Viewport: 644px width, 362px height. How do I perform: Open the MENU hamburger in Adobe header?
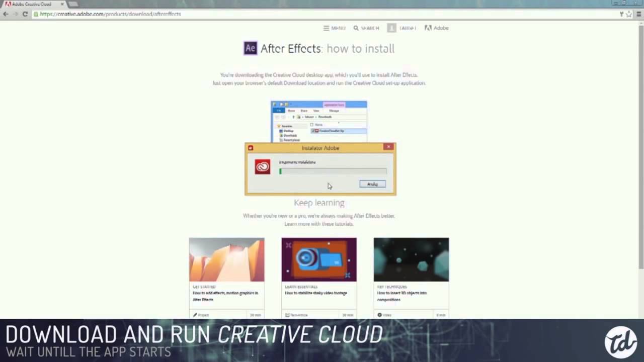coord(334,28)
